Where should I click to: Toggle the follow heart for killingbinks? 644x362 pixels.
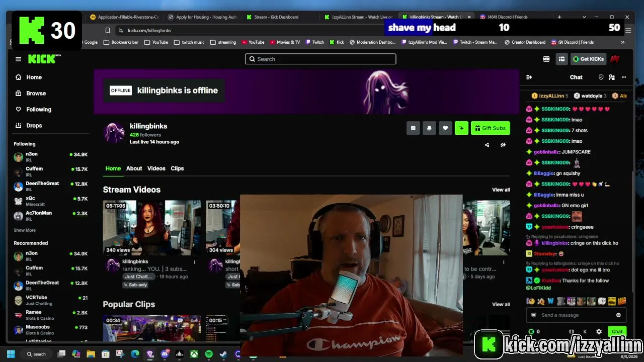(x=445, y=128)
